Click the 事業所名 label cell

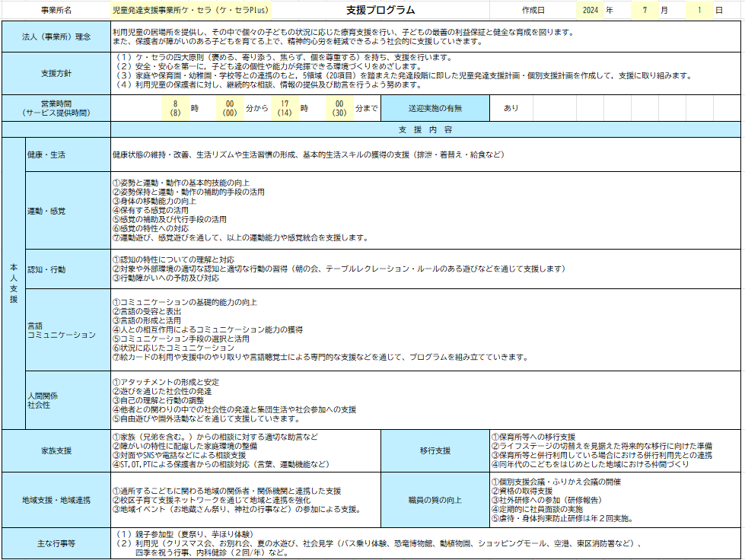[x=56, y=11]
